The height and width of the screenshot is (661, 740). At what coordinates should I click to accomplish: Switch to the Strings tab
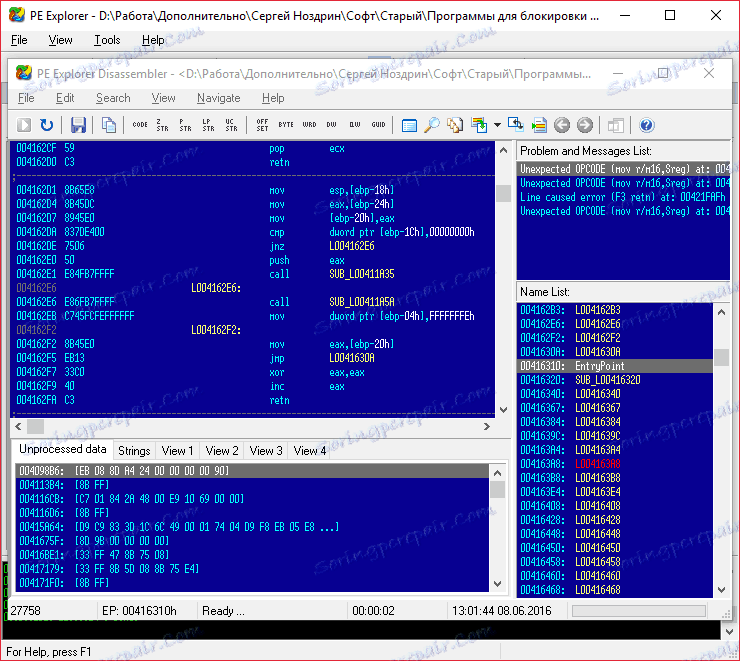coord(134,451)
